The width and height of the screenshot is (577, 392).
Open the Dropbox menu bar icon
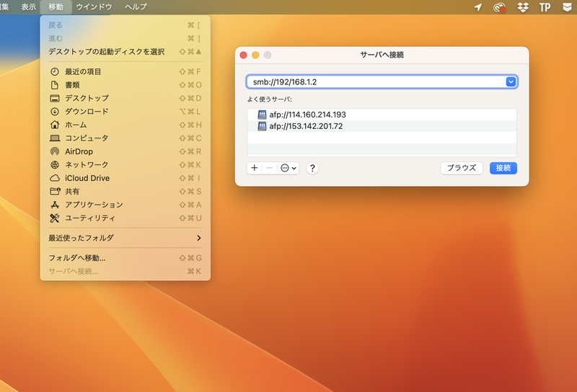tap(523, 7)
